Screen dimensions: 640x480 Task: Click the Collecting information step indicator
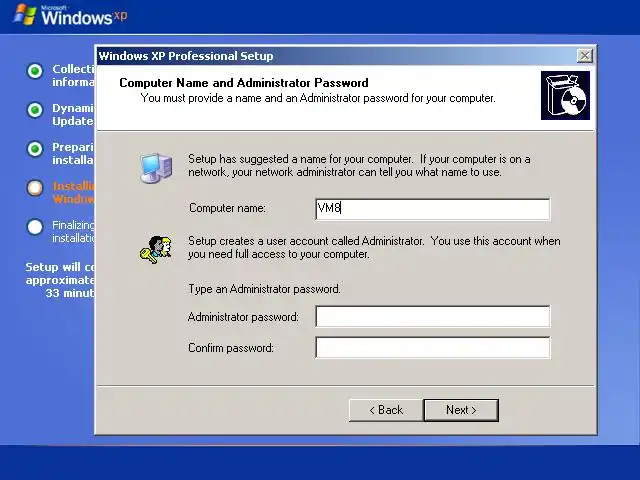35,71
